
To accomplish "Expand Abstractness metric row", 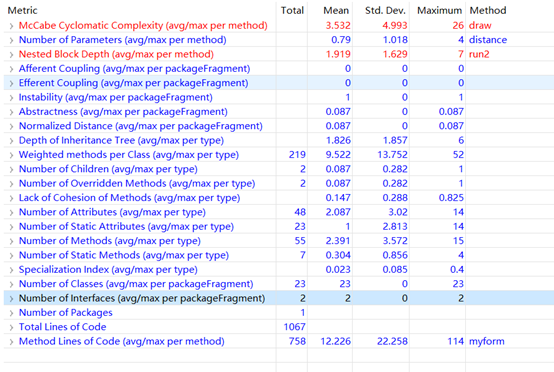I will (x=11, y=112).
